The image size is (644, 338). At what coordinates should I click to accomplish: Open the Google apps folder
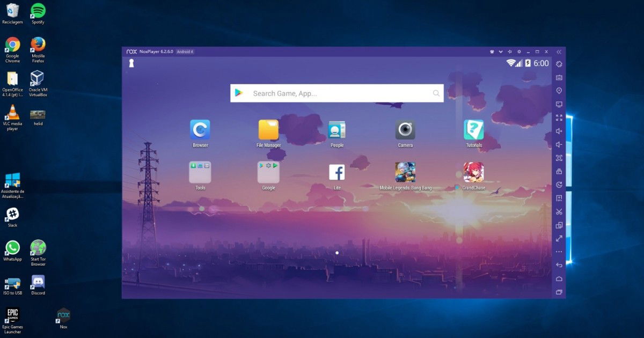point(268,172)
